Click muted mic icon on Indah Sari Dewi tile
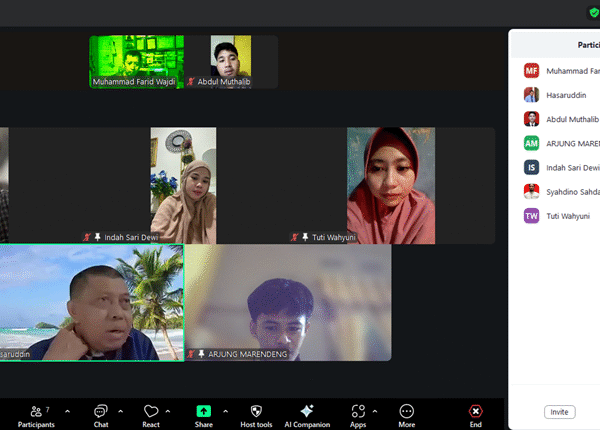Viewport: 600px width, 430px height. (x=87, y=237)
